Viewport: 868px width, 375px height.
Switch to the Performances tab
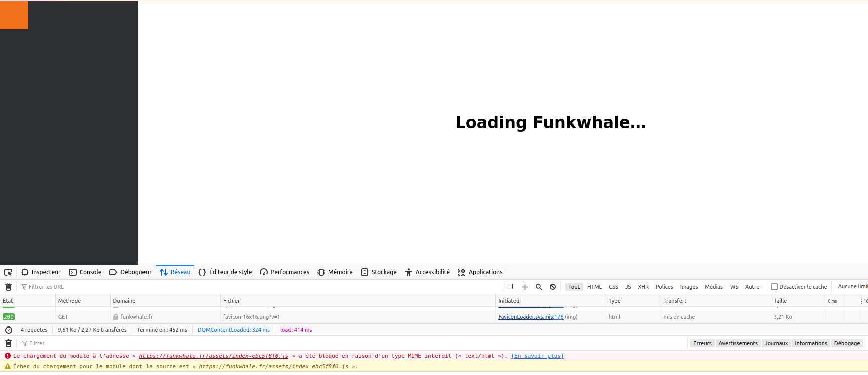click(x=284, y=272)
